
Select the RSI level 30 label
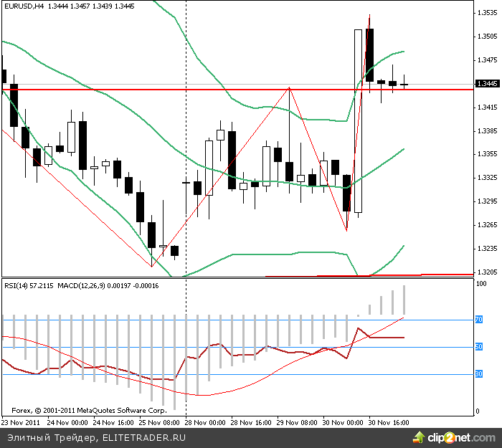coord(478,374)
